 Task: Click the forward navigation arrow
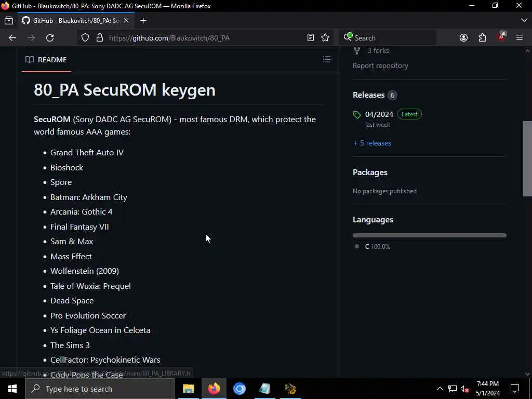(x=31, y=37)
